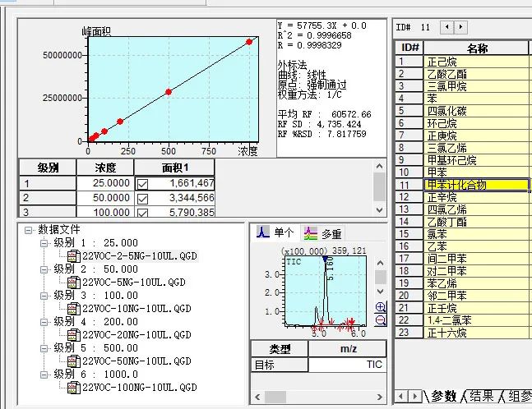Click the zoom in magnifier icon

pyautogui.click(x=380, y=307)
